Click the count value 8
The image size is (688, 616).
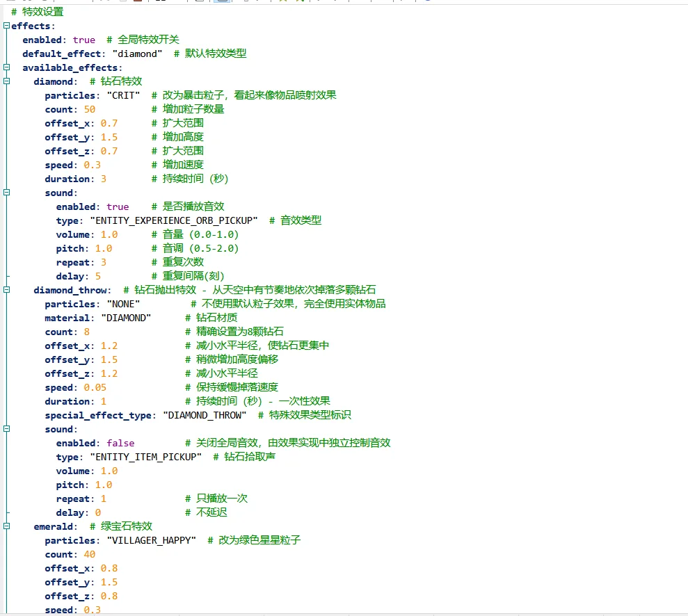[87, 332]
